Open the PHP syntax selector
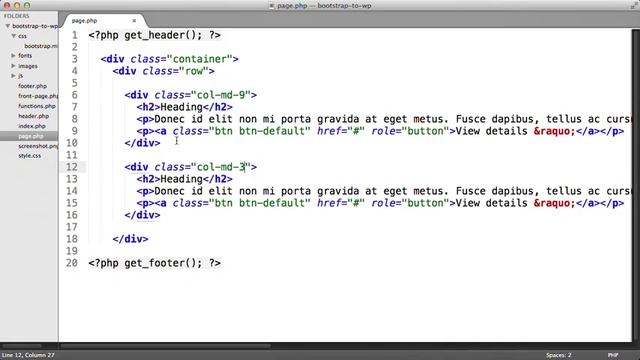Image resolution: width=640 pixels, height=360 pixels. 613,355
